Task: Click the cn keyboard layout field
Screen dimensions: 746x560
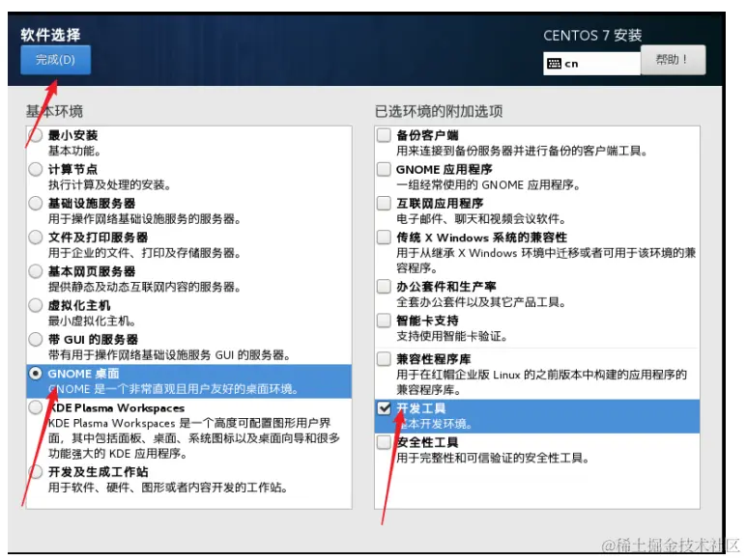Action: tap(591, 64)
